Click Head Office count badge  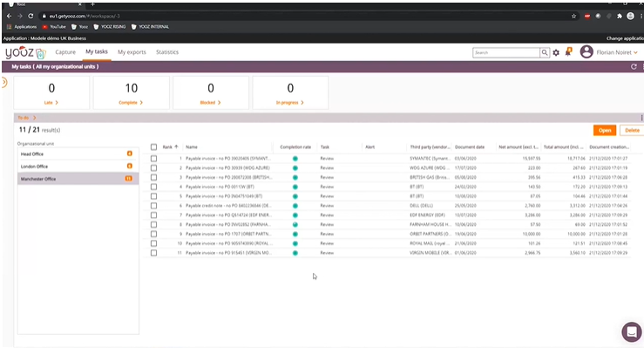(129, 154)
